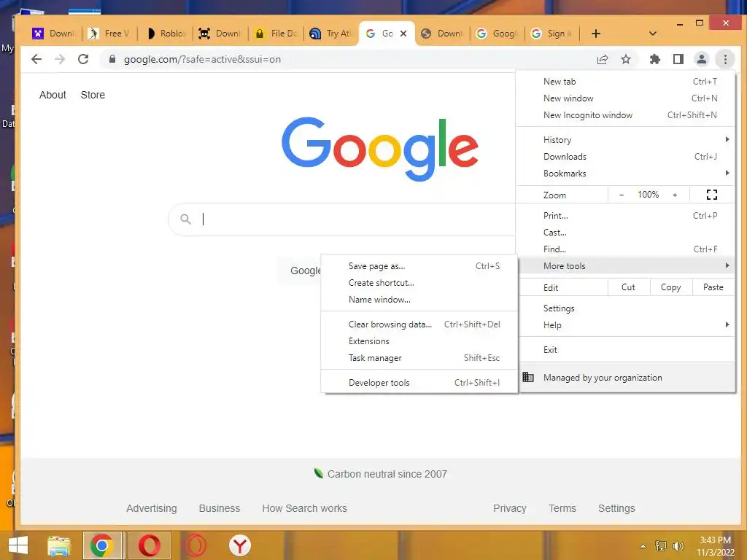The image size is (747, 560).
Task: Expand the History submenu
Action: (625, 139)
